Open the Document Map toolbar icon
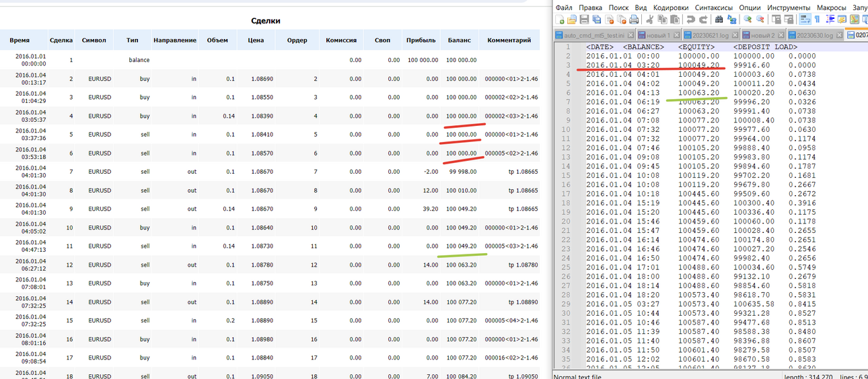 pos(855,20)
